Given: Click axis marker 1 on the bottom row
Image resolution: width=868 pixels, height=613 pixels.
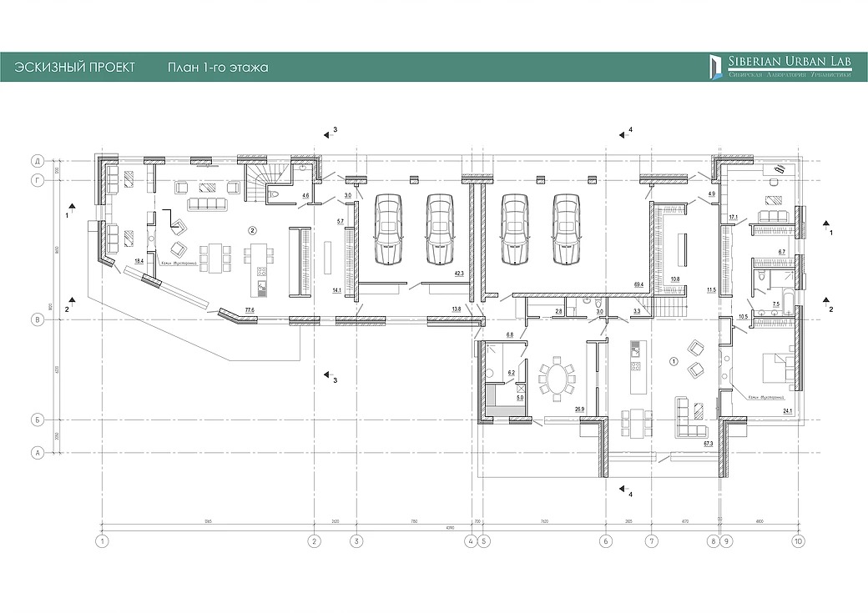Looking at the screenshot, I should click(103, 542).
